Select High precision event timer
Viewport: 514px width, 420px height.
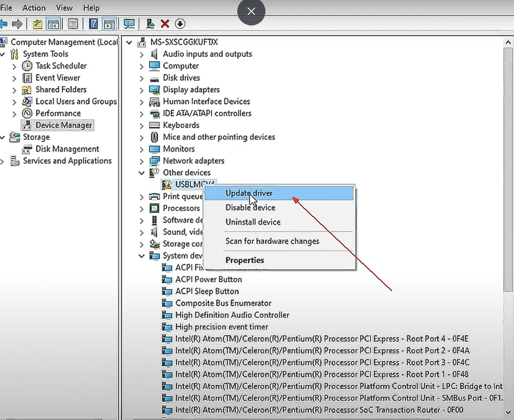coord(221,327)
